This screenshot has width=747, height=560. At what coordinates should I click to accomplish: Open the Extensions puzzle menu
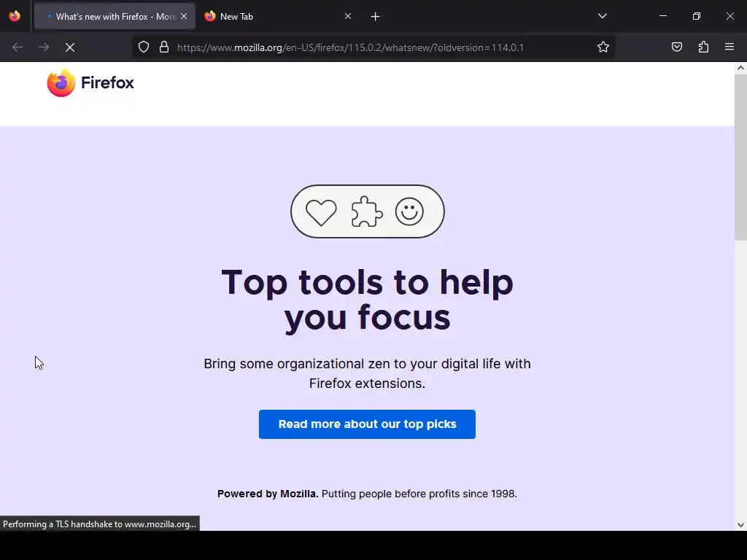point(703,47)
